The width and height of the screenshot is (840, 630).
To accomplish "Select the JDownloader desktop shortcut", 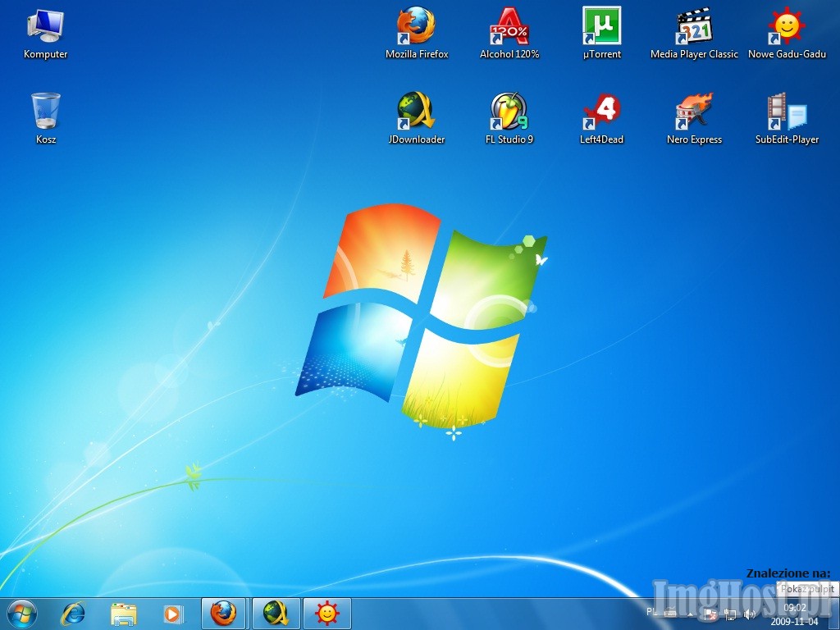I will (x=417, y=118).
